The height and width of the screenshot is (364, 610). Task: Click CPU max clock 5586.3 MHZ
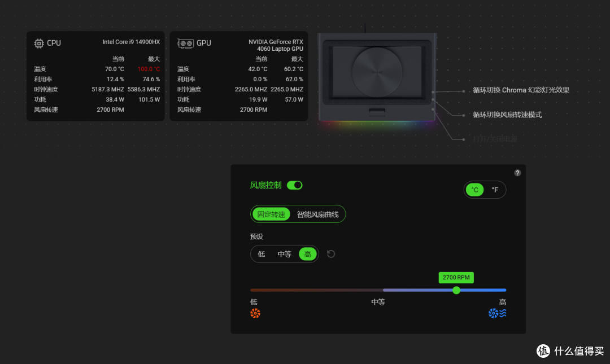coord(143,89)
